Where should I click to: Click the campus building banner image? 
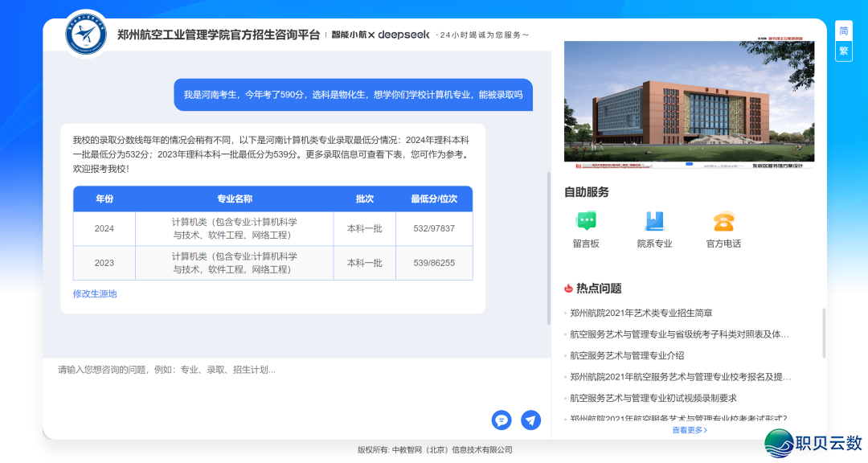[689, 100]
